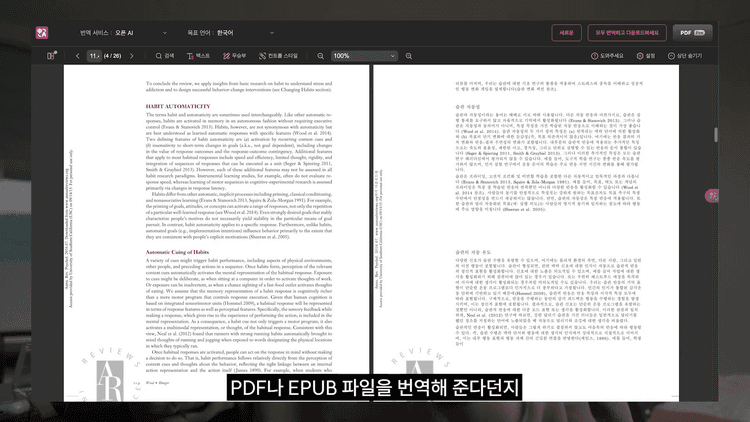Select the 텍스트 text tool
The width and height of the screenshot is (750, 422).
coord(198,56)
